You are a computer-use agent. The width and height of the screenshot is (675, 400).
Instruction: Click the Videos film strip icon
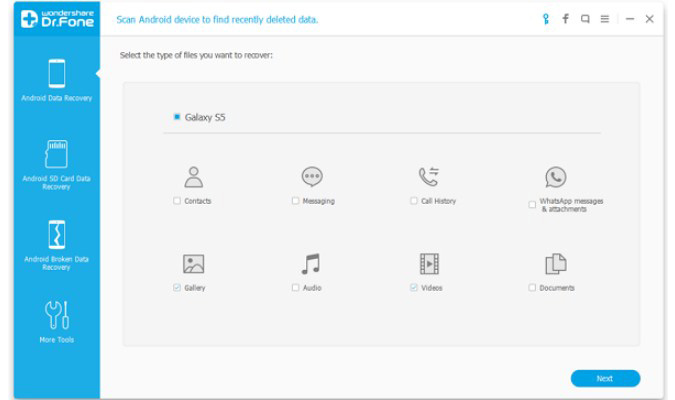point(429,264)
